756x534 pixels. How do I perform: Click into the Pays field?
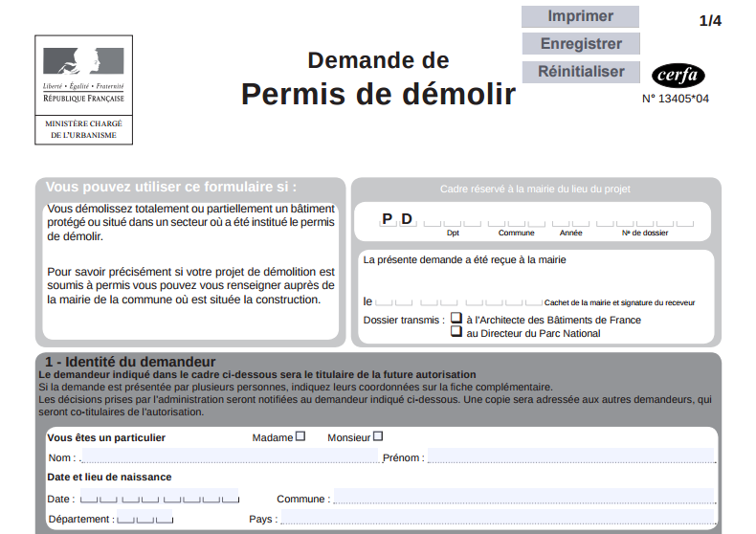coord(496,519)
